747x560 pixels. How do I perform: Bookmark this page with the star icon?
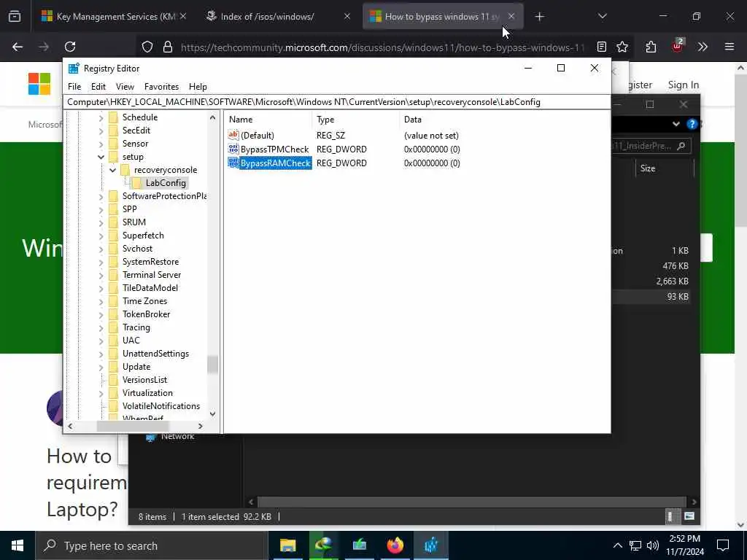coord(622,47)
